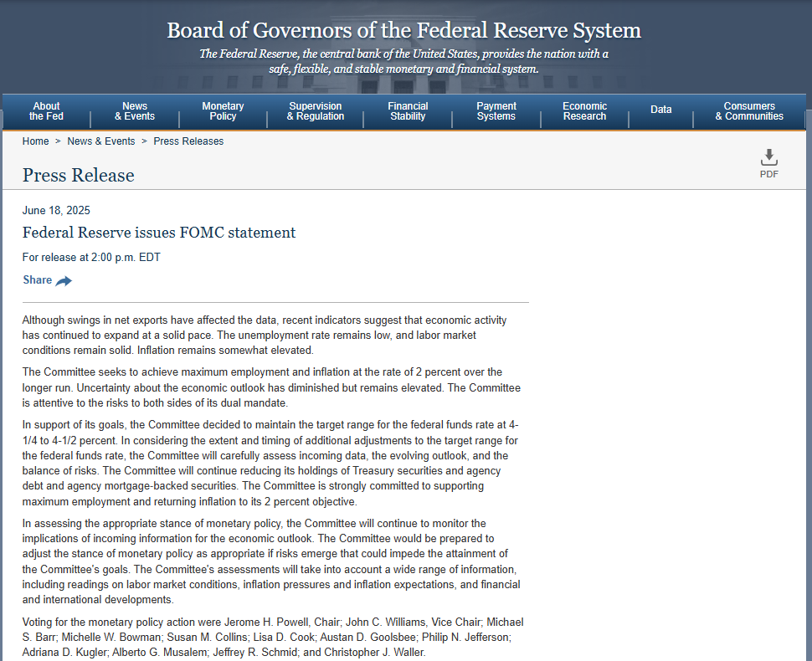The width and height of the screenshot is (812, 661).
Task: Click the paragraph starting 'Voting for the monetary policy'
Action: click(x=273, y=638)
